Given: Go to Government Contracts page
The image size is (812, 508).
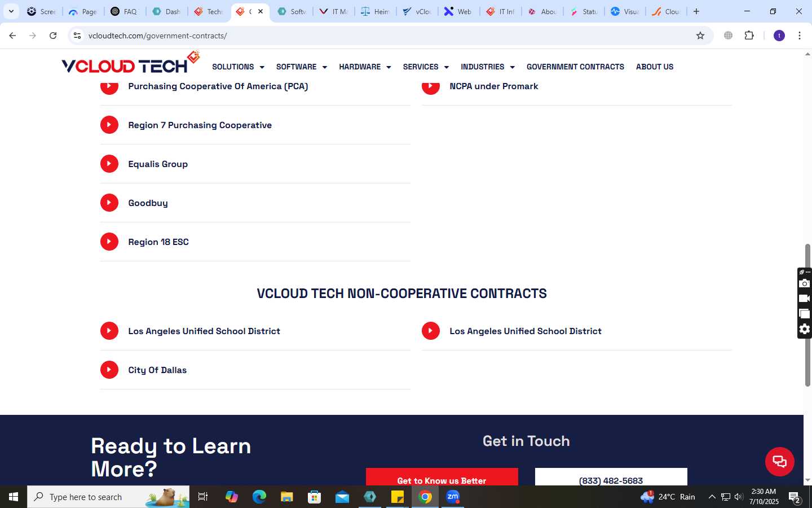Looking at the screenshot, I should pyautogui.click(x=575, y=67).
